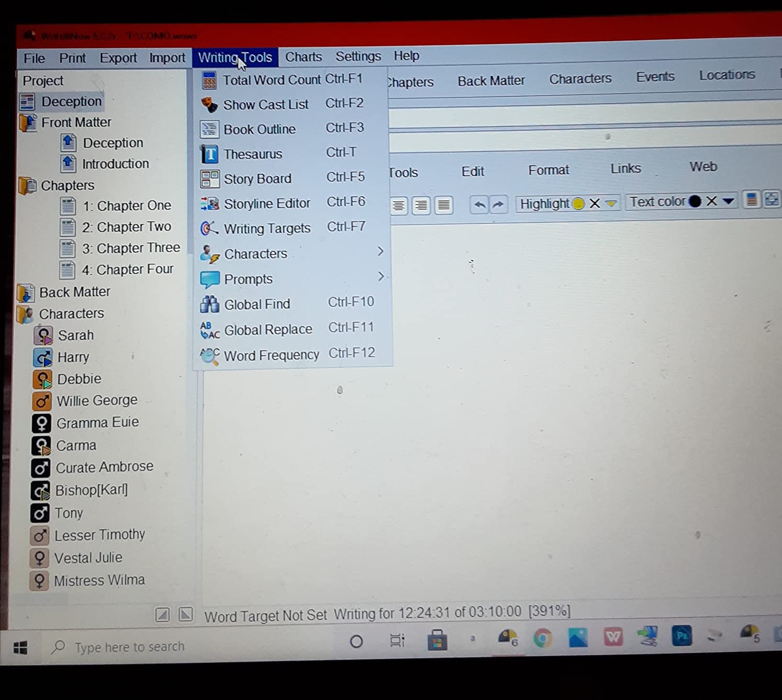This screenshot has width=782, height=700.
Task: Click the undo arrow in editor toolbar
Action: pos(479,205)
